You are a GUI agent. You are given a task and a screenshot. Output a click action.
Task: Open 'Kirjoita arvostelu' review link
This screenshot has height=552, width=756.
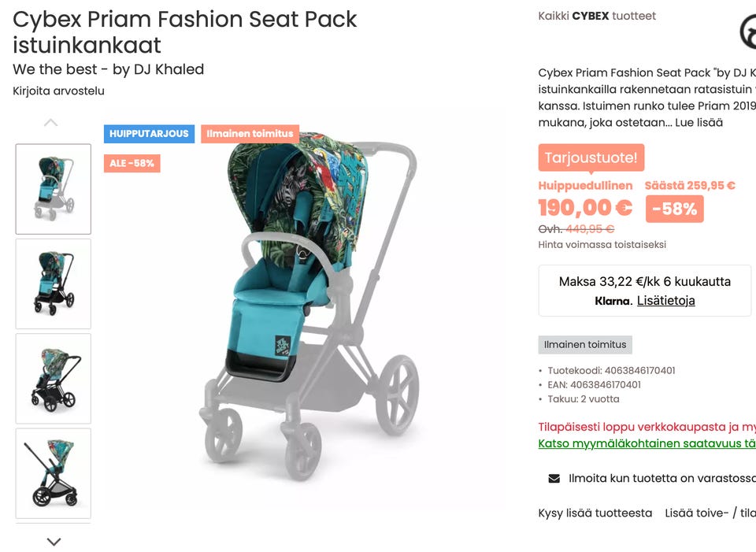tap(58, 91)
